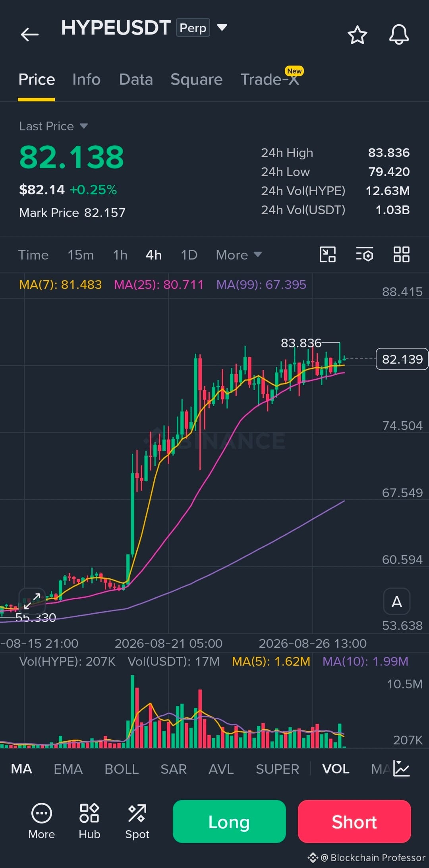Tap the HYPEUSDT symbol title
The width and height of the screenshot is (429, 868).
(116, 28)
